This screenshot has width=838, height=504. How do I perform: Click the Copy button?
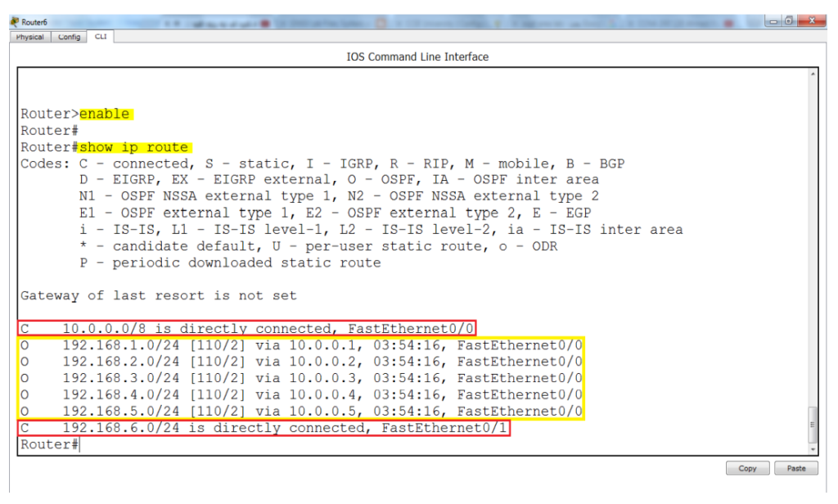point(747,468)
